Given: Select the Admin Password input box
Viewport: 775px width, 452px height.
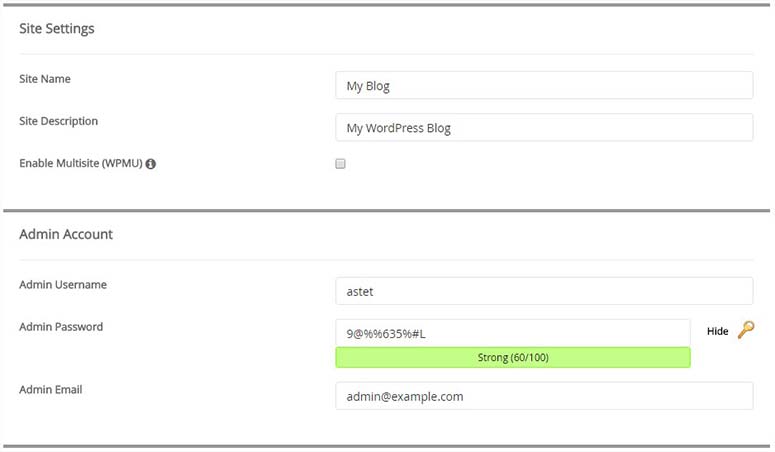Looking at the screenshot, I should pos(512,333).
